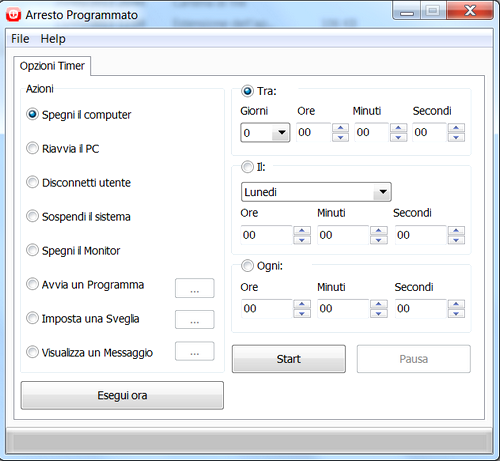This screenshot has width=500, height=461.
Task: Browse program button next to 'Avvia un Programma'
Action: pyautogui.click(x=195, y=288)
